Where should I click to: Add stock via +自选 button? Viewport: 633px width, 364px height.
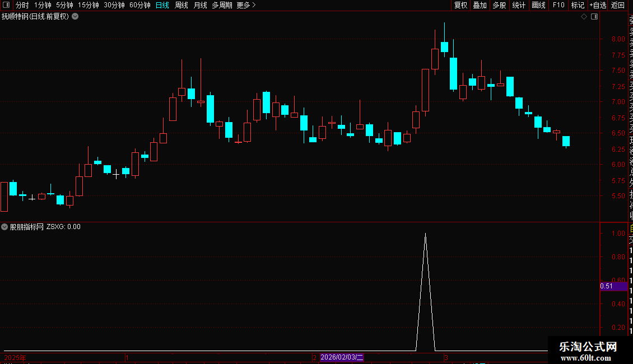pyautogui.click(x=598, y=5)
